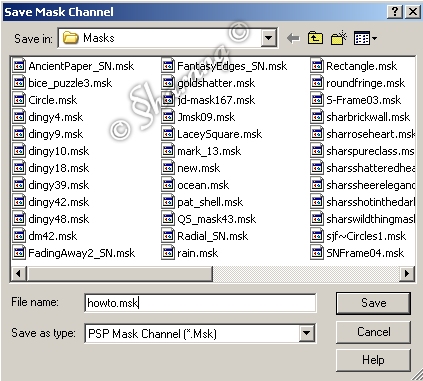Screen dimensions: 423x381
Task: Click the right arrow of horizontal scrollbar
Action: coord(407,274)
